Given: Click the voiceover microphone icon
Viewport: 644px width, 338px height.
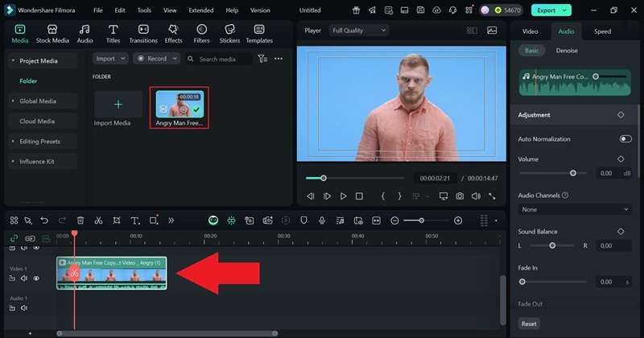Looking at the screenshot, I should click(322, 221).
